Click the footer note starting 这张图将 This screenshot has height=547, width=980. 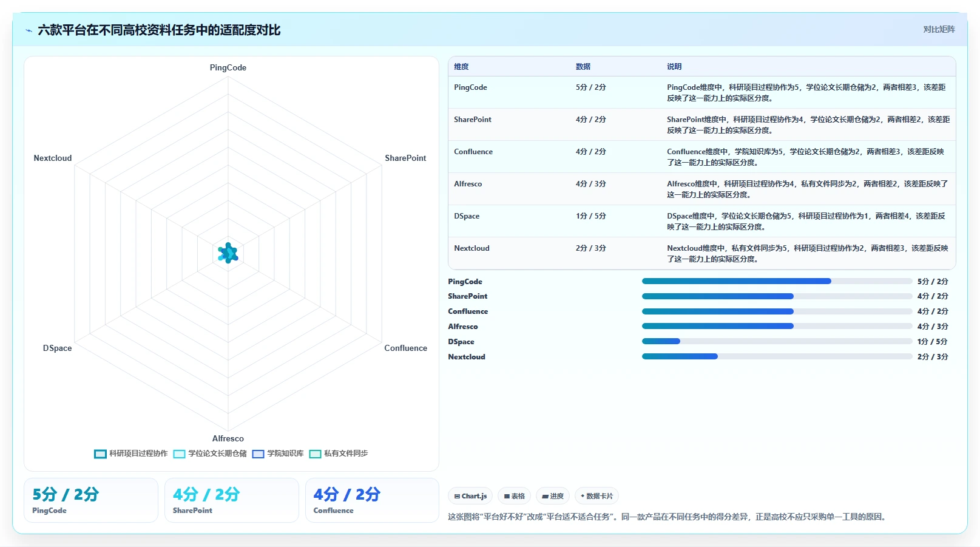tap(668, 517)
